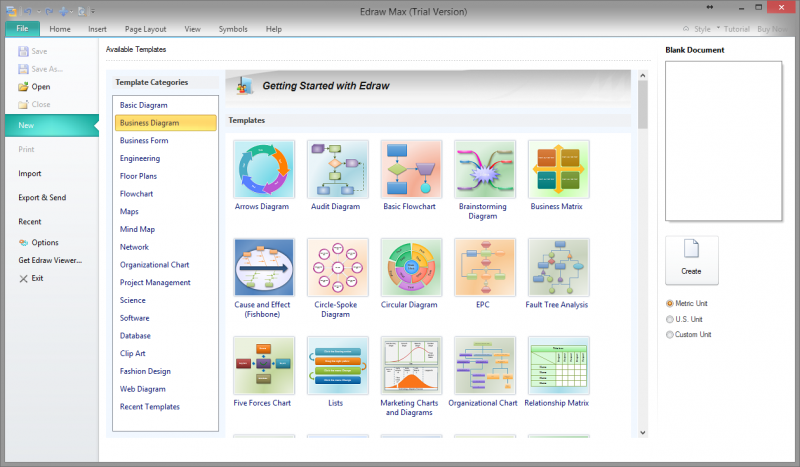Click the Redo arrow in title bar

(x=49, y=11)
